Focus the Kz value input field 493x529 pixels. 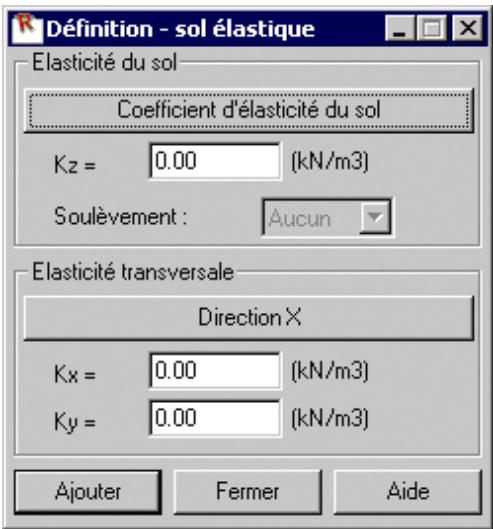click(215, 161)
